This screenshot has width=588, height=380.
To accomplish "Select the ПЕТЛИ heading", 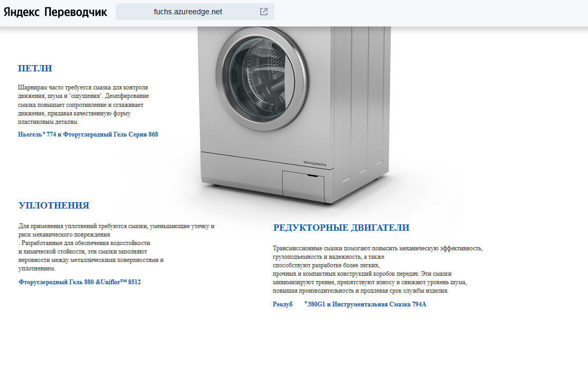I will (35, 68).
